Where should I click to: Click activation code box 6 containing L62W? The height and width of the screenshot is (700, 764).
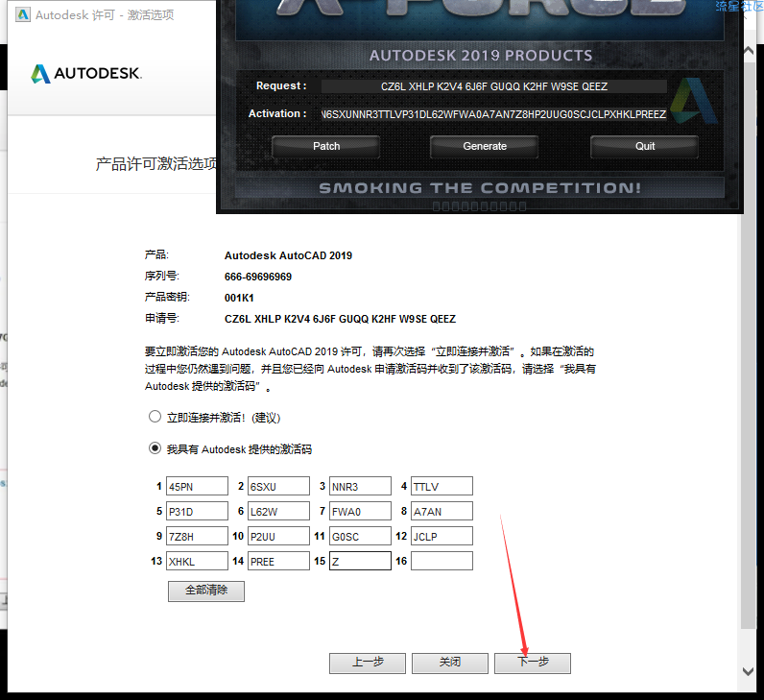278,511
